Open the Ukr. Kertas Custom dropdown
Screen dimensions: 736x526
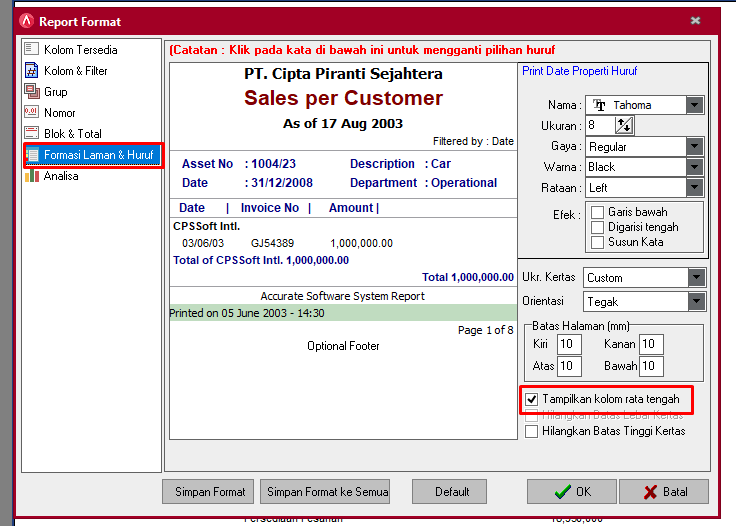697,278
